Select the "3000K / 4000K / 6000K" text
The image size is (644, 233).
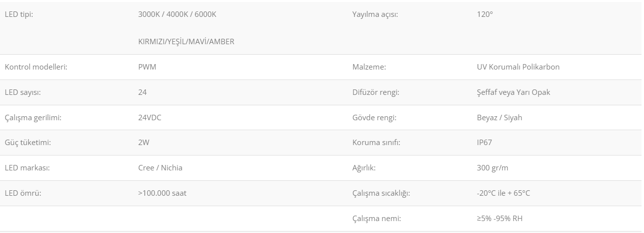tap(177, 14)
